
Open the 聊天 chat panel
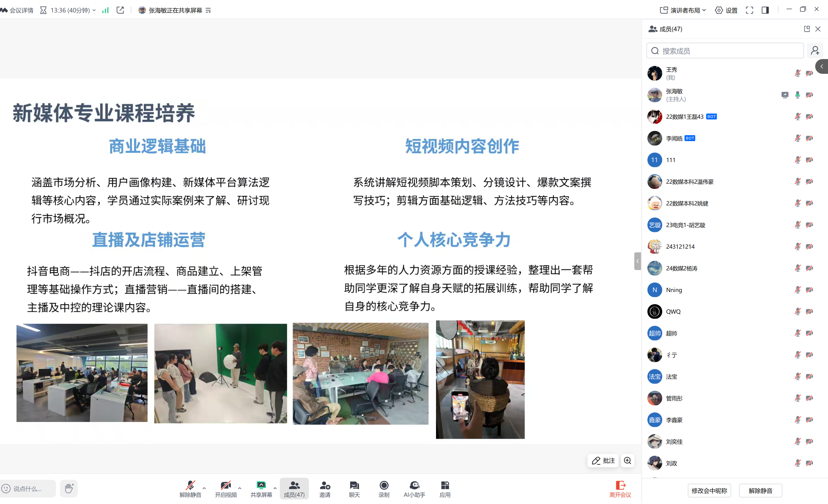tap(354, 489)
